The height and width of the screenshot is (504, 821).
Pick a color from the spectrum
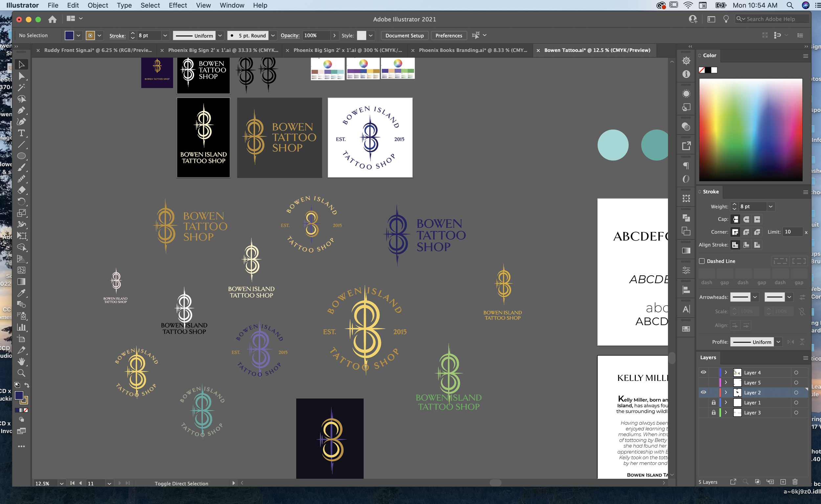tap(751, 130)
